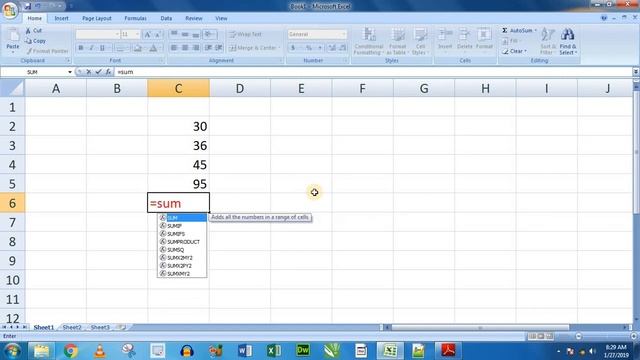Screen dimensions: 640x360
Task: Expand the Name Box dropdown arrow
Action: 70,72
